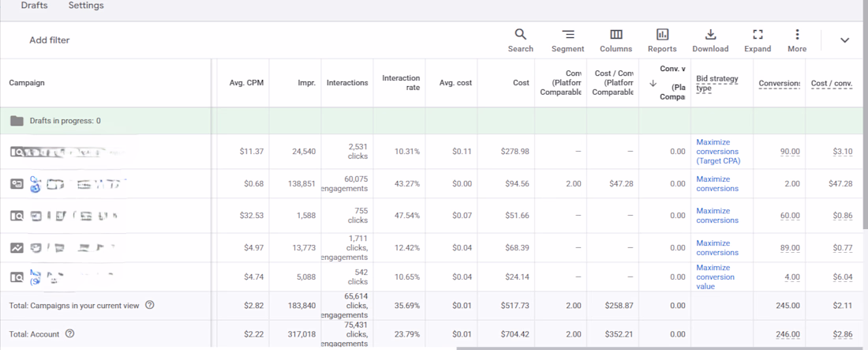The height and width of the screenshot is (350, 868).
Task: Expand table to full screen
Action: [x=758, y=35]
